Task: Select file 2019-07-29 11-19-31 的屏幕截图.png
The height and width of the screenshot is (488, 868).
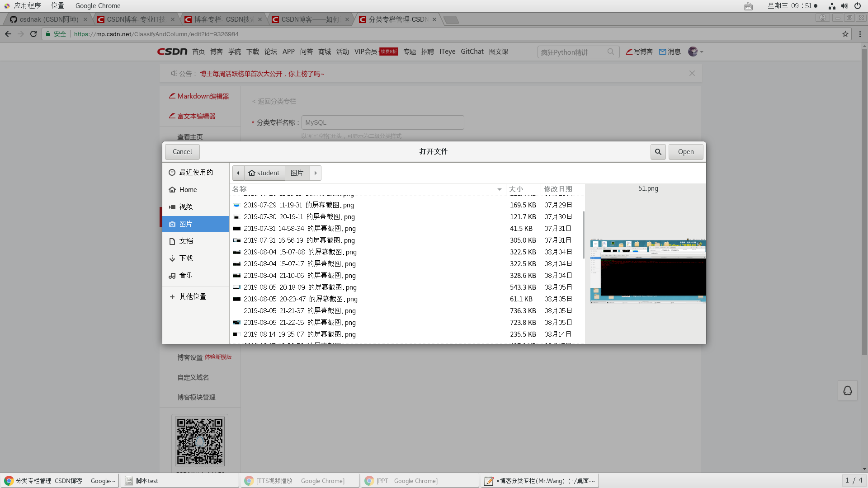Action: click(407, 205)
